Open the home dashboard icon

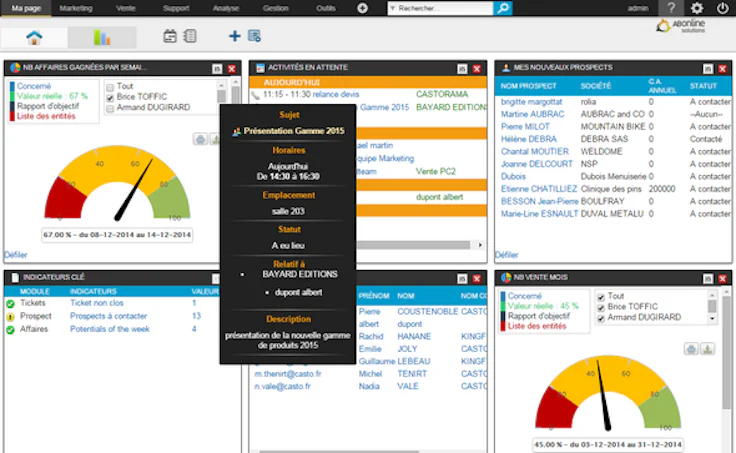coord(34,37)
